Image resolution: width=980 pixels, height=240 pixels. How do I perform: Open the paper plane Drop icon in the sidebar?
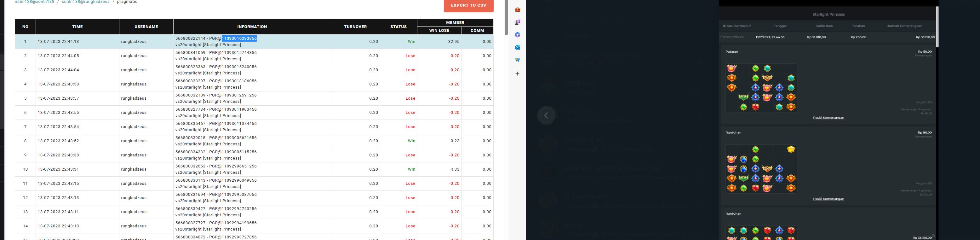click(x=517, y=60)
